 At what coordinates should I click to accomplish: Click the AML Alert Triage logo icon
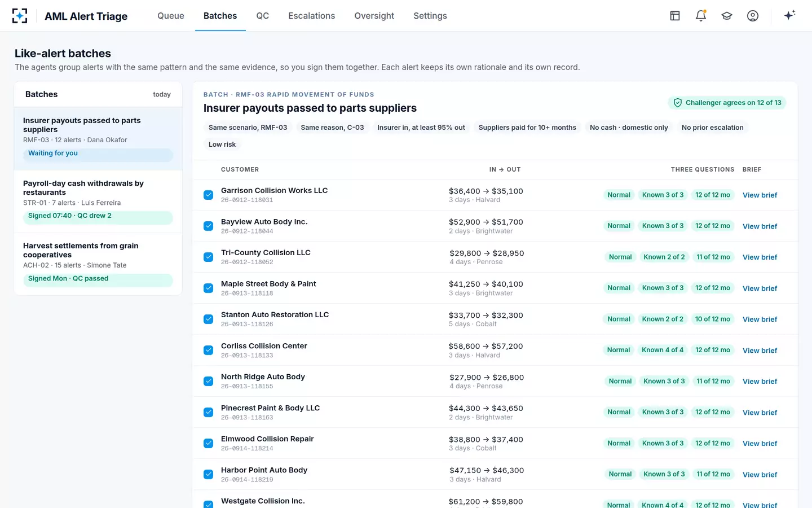tap(20, 16)
